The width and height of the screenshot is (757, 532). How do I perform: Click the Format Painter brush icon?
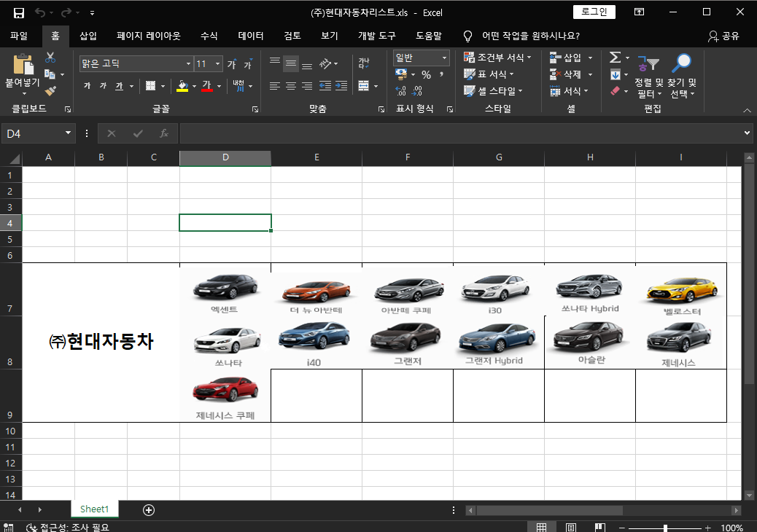(x=50, y=90)
